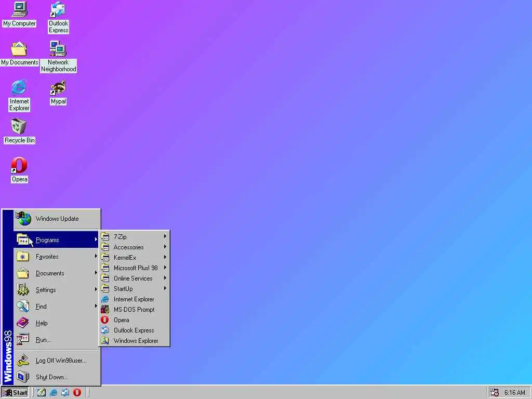Launch Internet Explorer from quick launch bar
The image size is (532, 399).
54,393
